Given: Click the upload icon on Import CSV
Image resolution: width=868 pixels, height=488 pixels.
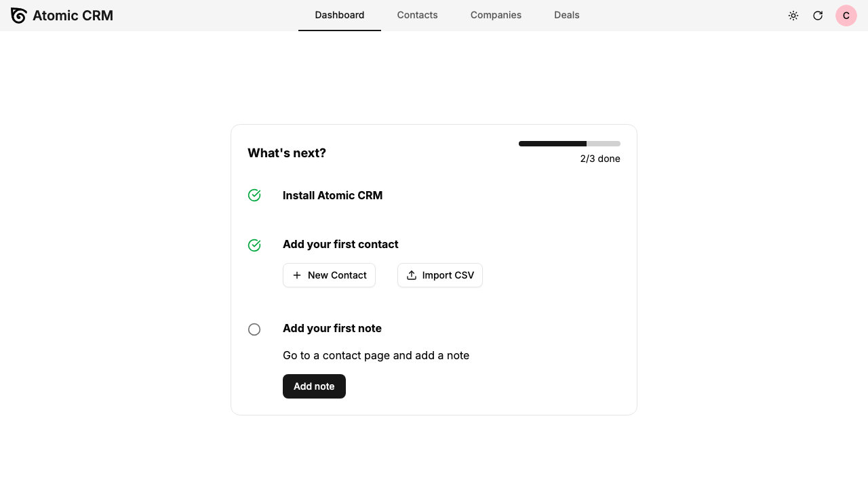Looking at the screenshot, I should [412, 275].
